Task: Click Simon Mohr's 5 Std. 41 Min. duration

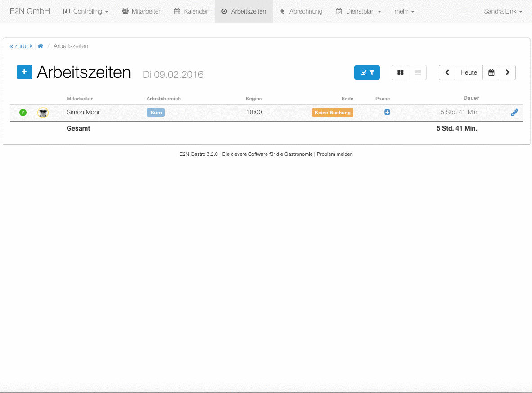Action: click(460, 113)
